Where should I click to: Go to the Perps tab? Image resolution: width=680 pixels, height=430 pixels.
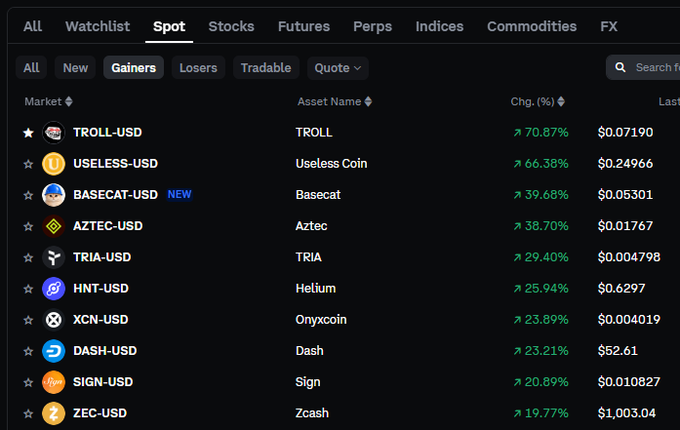pos(373,26)
